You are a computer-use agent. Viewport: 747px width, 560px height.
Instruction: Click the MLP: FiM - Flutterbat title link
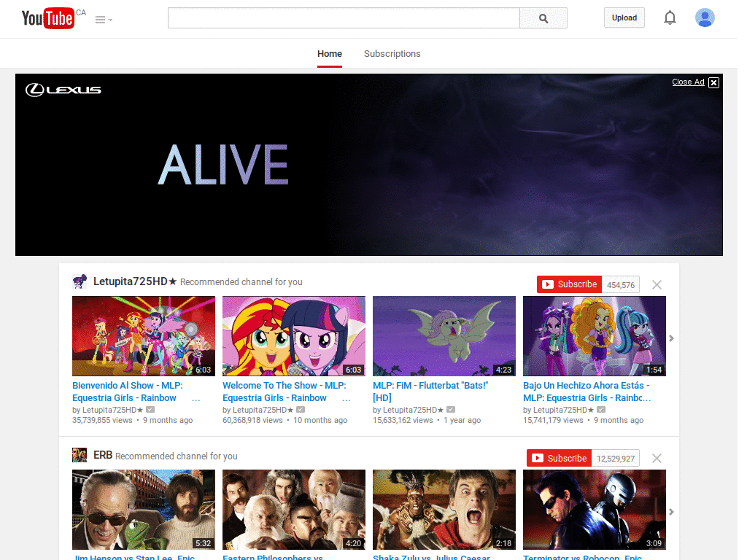[430, 392]
